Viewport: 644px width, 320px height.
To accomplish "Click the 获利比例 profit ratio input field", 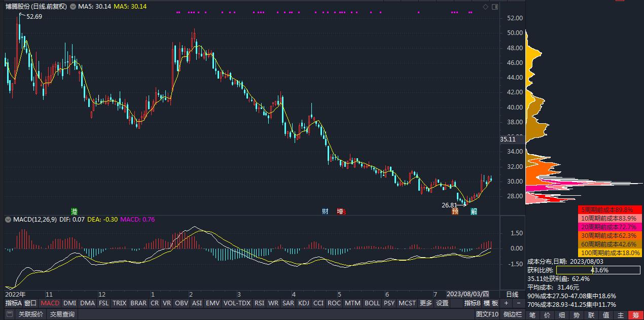I will (598, 271).
